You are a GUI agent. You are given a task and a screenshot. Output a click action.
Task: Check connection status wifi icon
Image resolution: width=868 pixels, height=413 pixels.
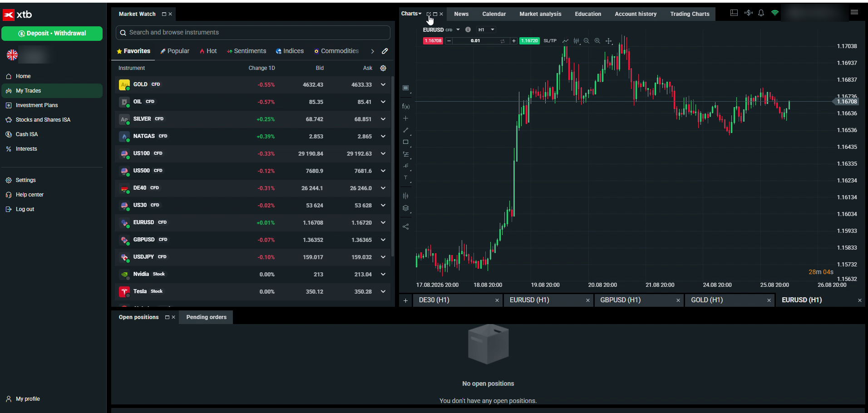pos(775,13)
